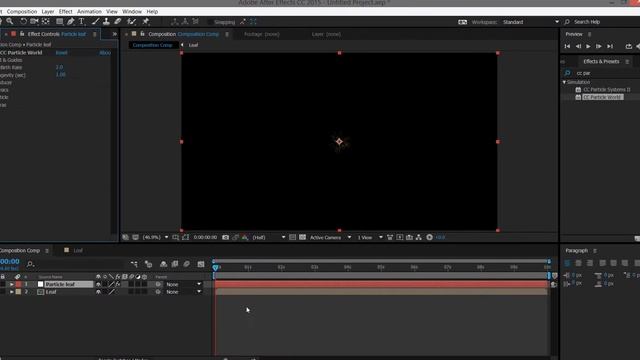The height and width of the screenshot is (360, 640).
Task: Open the Animation menu
Action: click(89, 11)
